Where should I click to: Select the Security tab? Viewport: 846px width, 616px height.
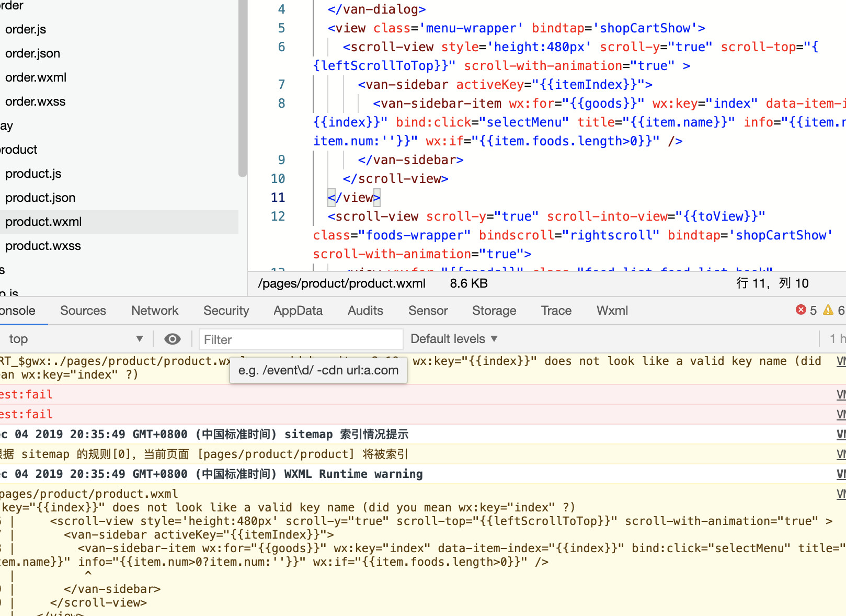click(226, 311)
